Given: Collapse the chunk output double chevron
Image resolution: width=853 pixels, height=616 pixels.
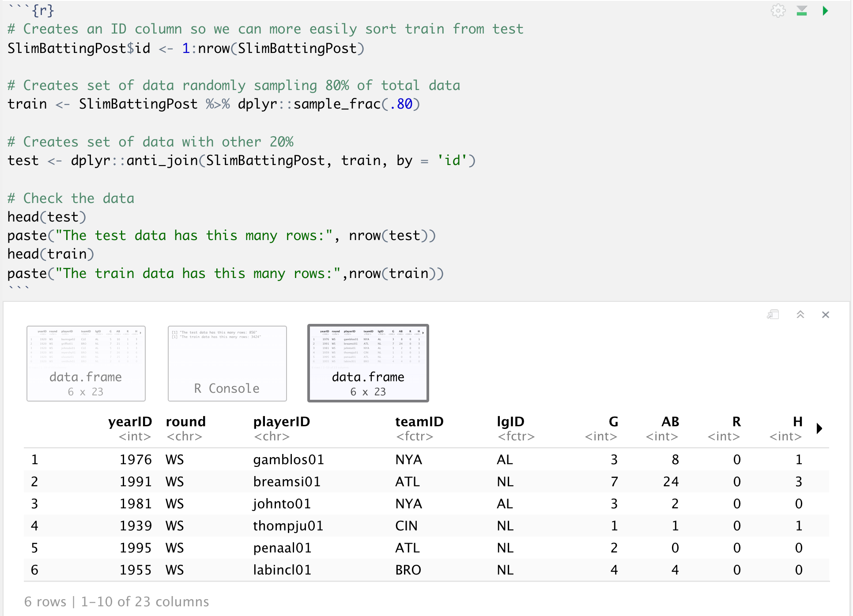Looking at the screenshot, I should 800,315.
